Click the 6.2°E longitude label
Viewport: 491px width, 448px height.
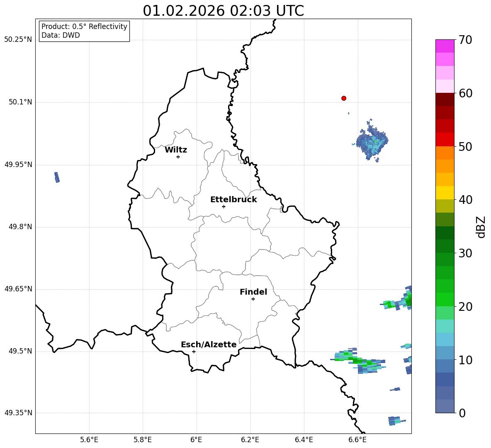point(250,440)
